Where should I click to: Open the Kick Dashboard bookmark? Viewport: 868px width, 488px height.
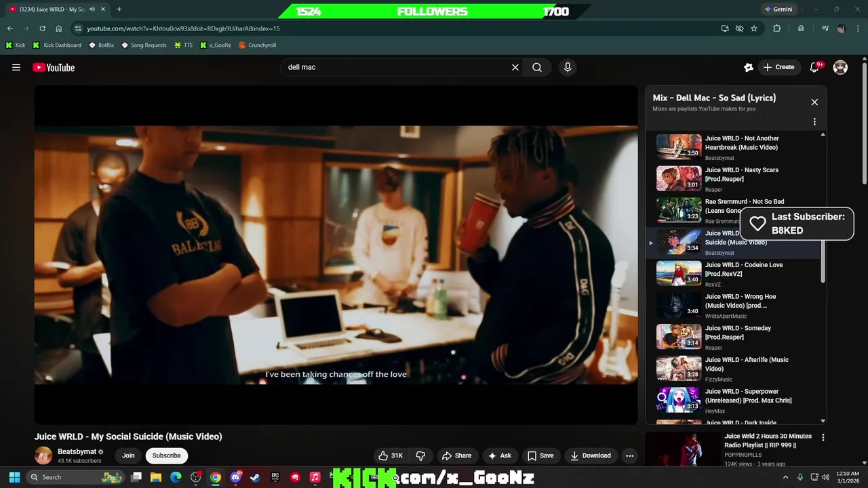tap(57, 45)
